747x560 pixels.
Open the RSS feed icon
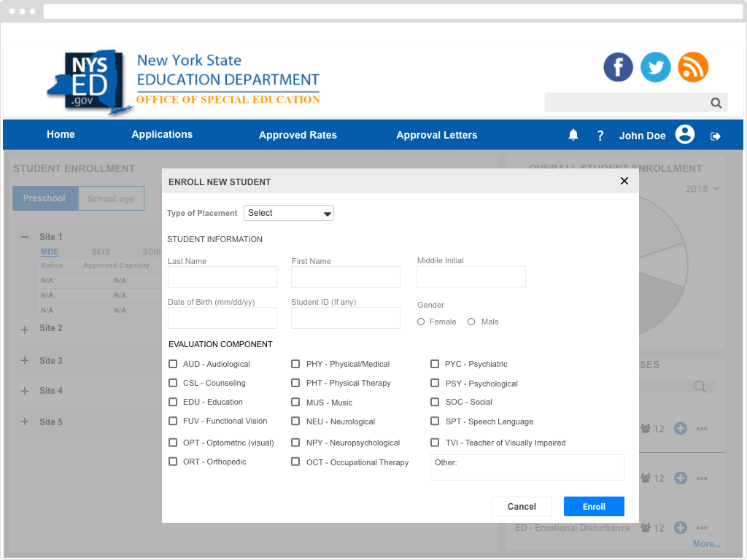pos(693,67)
